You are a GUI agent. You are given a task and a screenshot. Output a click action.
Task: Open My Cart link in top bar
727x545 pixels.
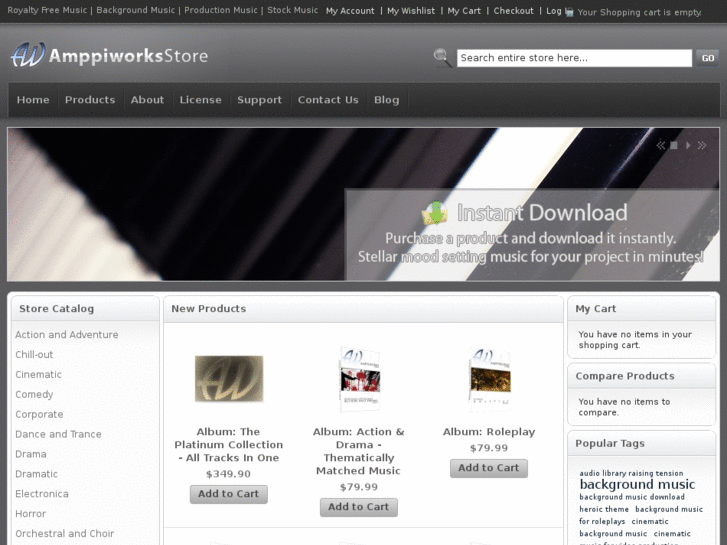click(464, 11)
